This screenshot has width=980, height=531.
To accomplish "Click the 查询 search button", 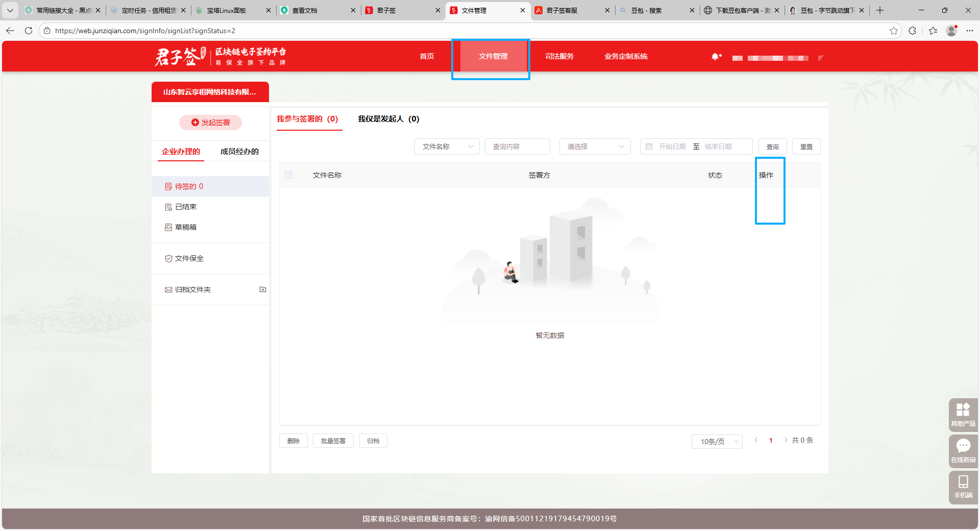I will click(x=772, y=147).
